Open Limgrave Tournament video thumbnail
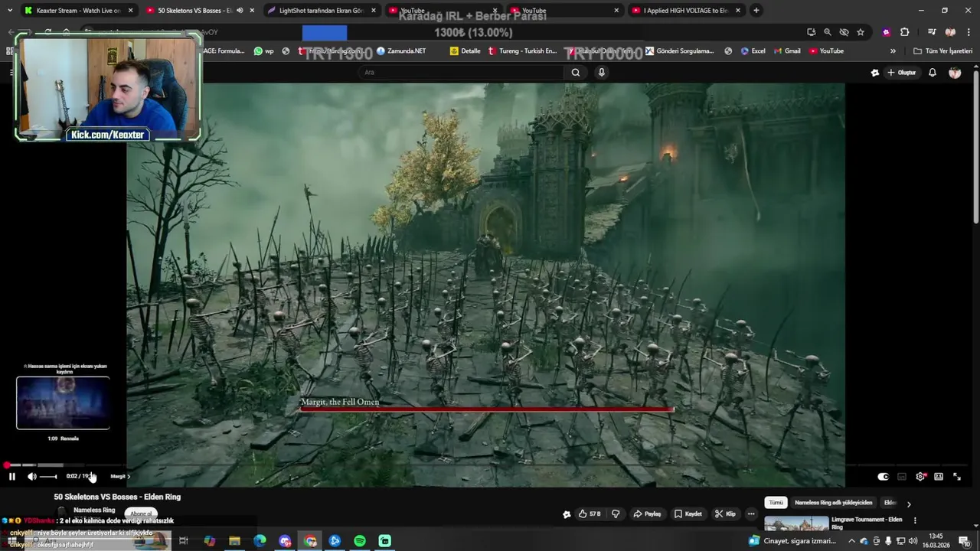Viewport: 980px width, 551px height. pos(796,524)
